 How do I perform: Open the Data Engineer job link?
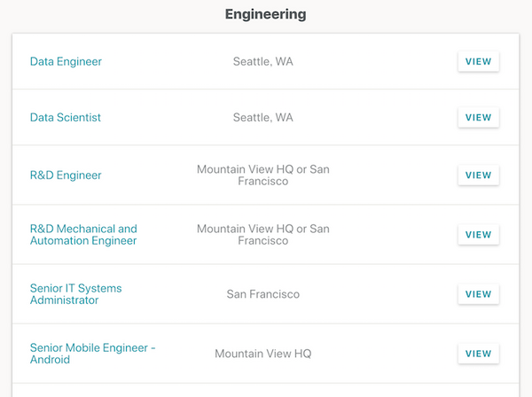tap(66, 62)
